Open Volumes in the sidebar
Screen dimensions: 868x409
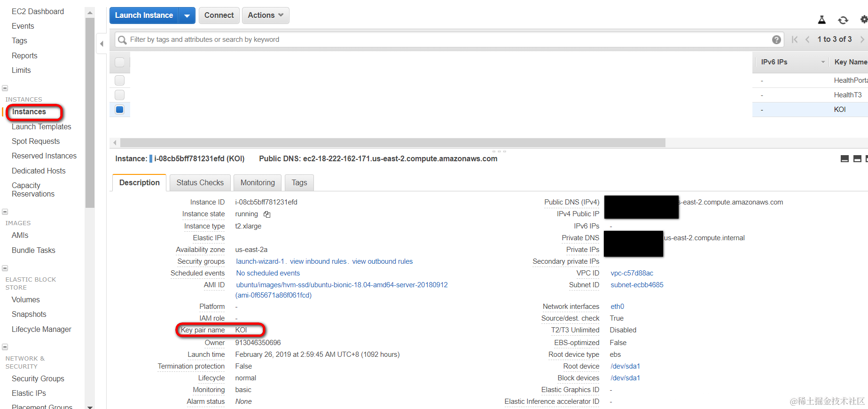26,299
